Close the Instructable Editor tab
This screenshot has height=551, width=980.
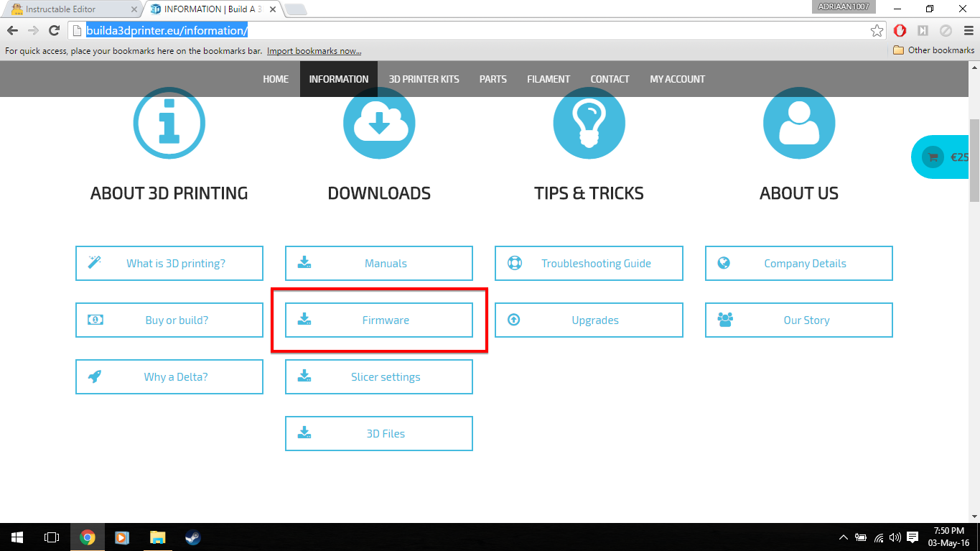click(134, 9)
